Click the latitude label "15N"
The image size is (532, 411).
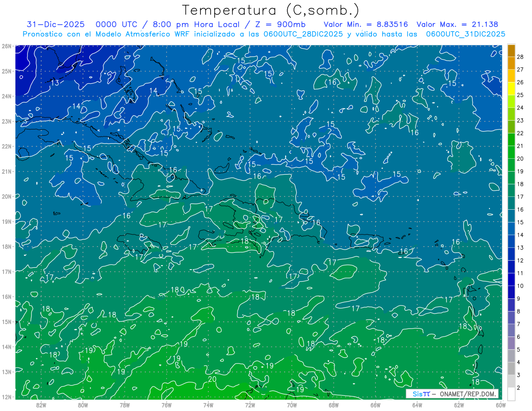(x=7, y=322)
